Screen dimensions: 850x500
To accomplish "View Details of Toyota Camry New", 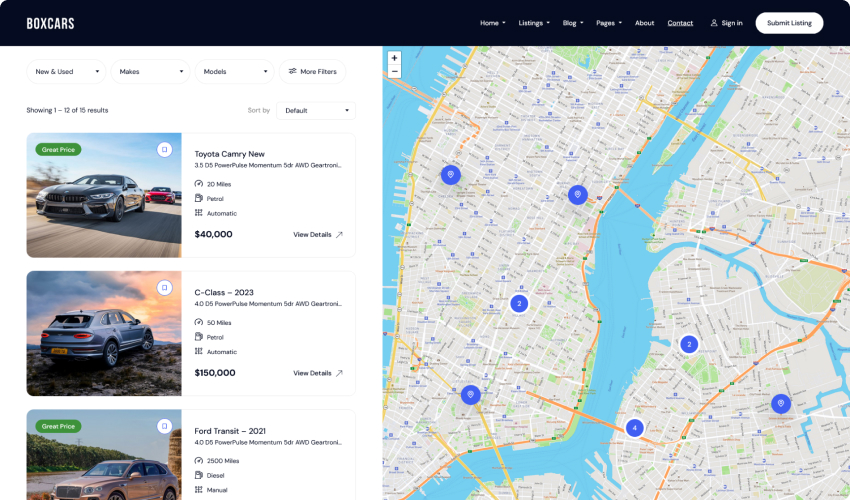I will click(317, 234).
